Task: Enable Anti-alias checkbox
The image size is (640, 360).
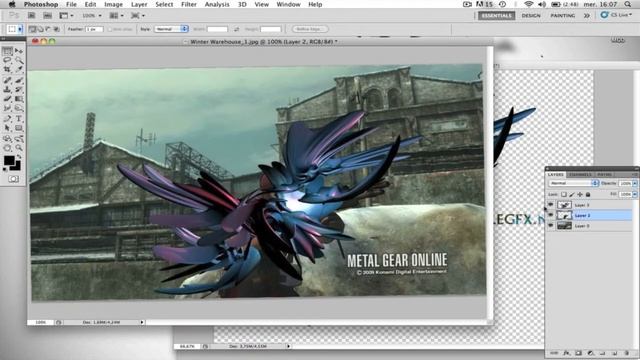Action: click(110, 29)
